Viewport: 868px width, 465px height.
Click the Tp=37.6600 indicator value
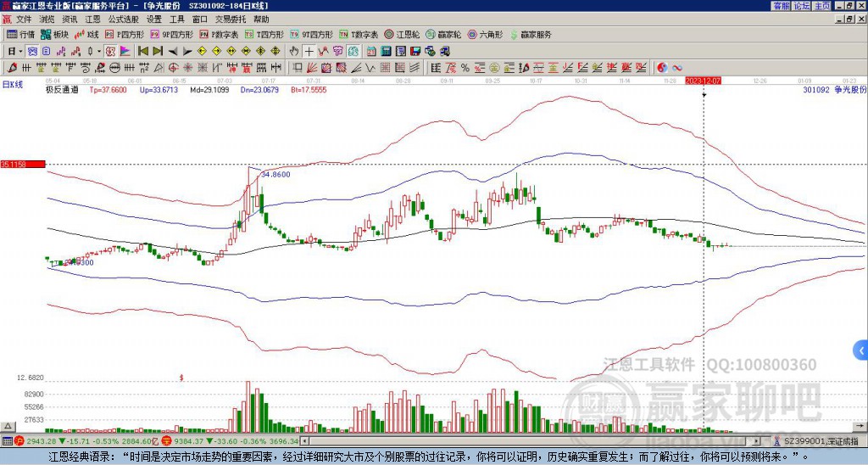(x=108, y=89)
